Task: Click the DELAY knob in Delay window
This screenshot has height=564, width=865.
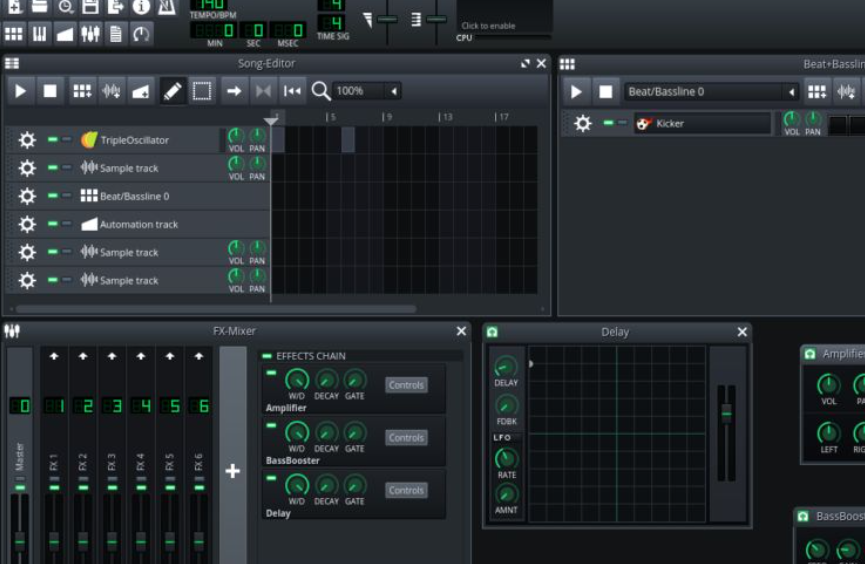Action: pos(505,366)
